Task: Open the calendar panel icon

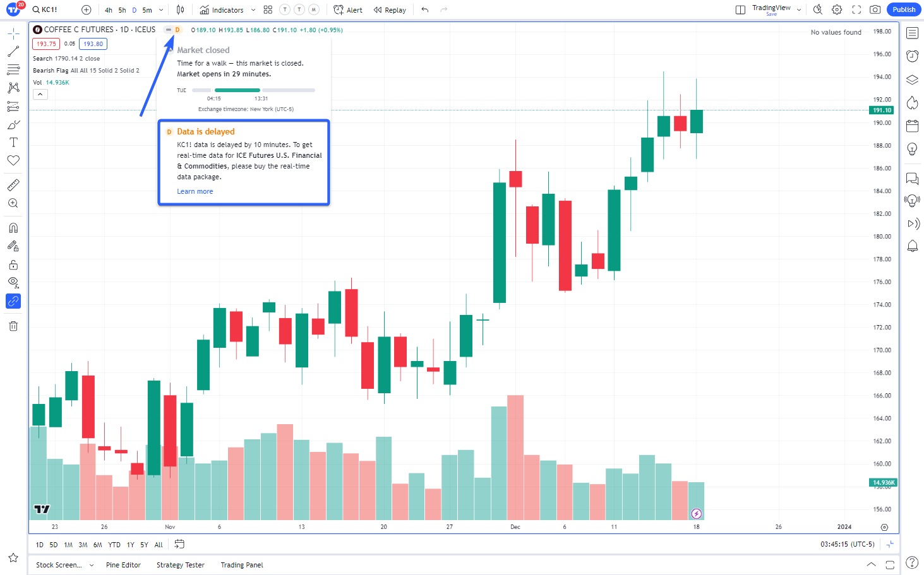Action: (x=912, y=126)
